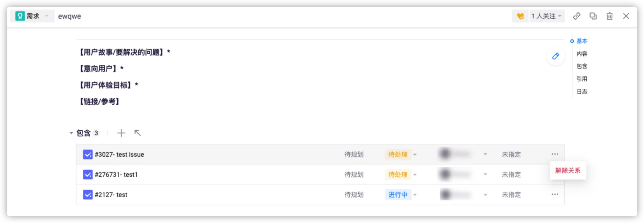Click the task type icon for #2127
The width and height of the screenshot is (644, 223).
coord(87,195)
